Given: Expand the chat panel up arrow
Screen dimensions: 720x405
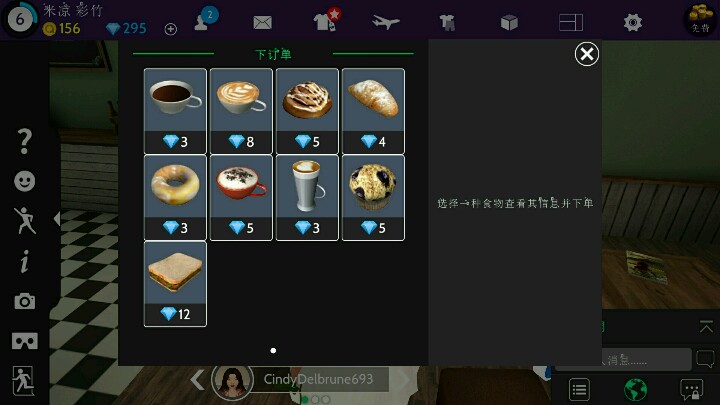Looking at the screenshot, I should (x=706, y=326).
